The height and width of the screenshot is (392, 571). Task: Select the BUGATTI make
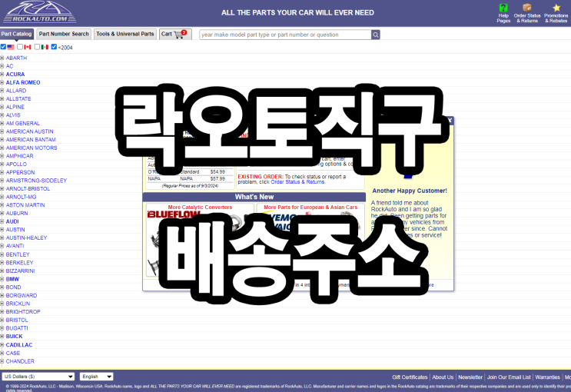click(x=17, y=328)
